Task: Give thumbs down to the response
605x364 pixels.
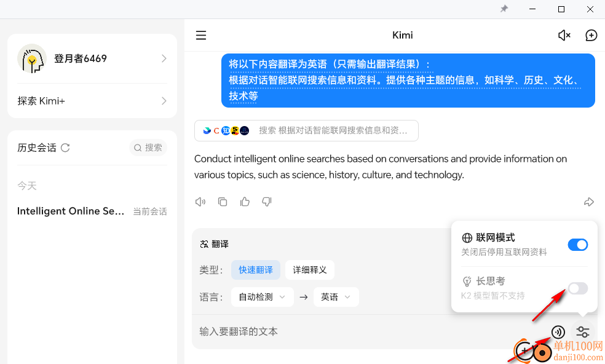Action: pos(267,202)
